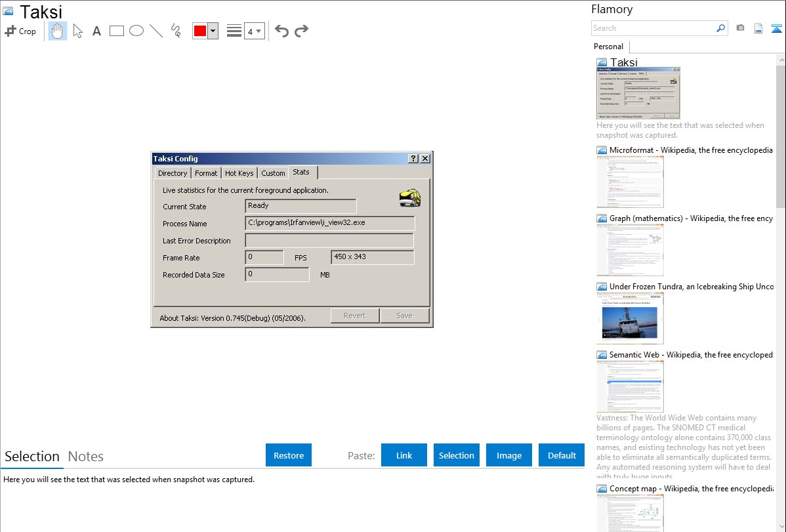Select the straight line tool
This screenshot has height=532, width=786.
(x=156, y=31)
